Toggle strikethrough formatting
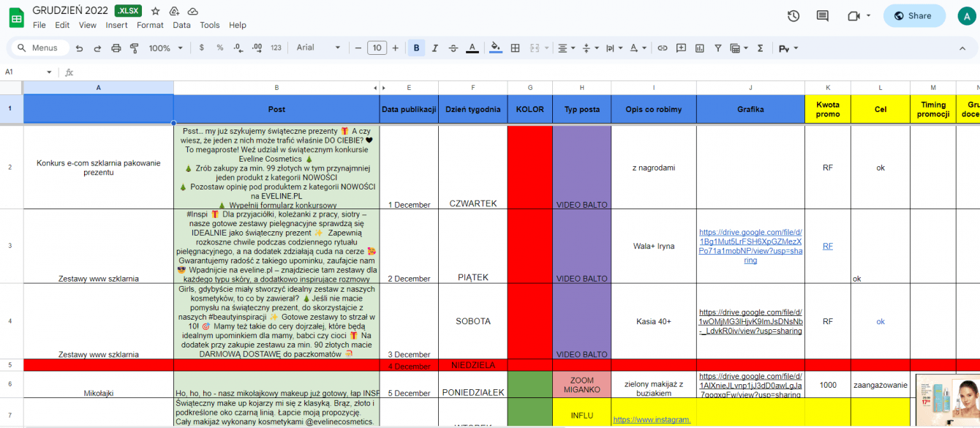 (453, 48)
